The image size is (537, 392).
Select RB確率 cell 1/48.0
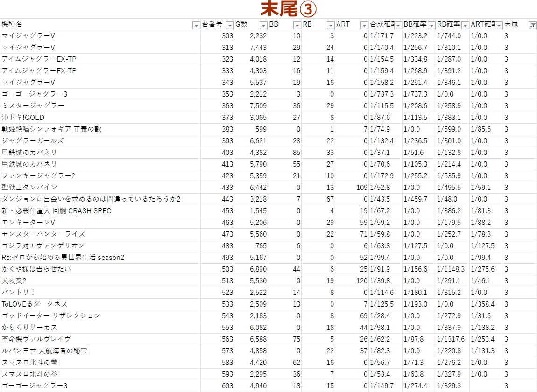[x=453, y=199]
